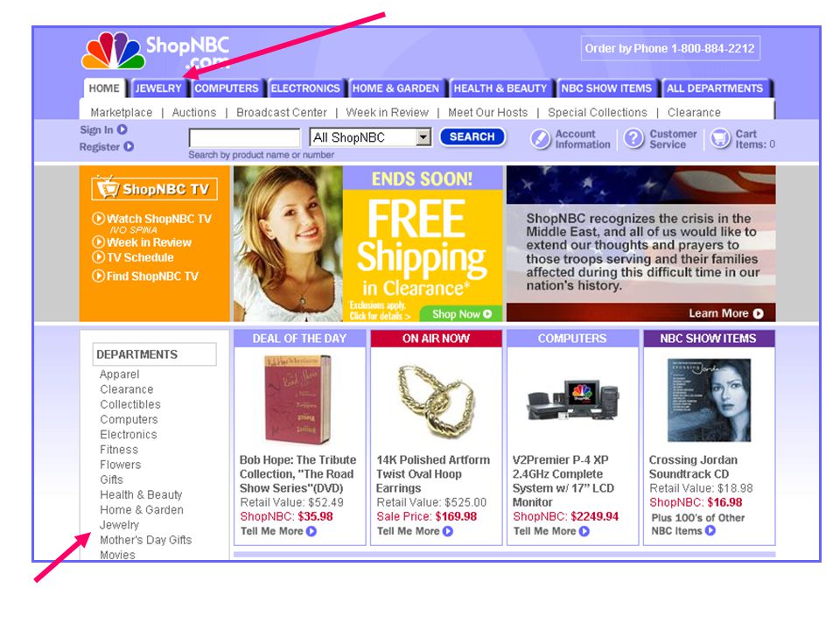Click the DEAL OF THE DAY header
Viewport: 840px width, 630px height.
[299, 339]
